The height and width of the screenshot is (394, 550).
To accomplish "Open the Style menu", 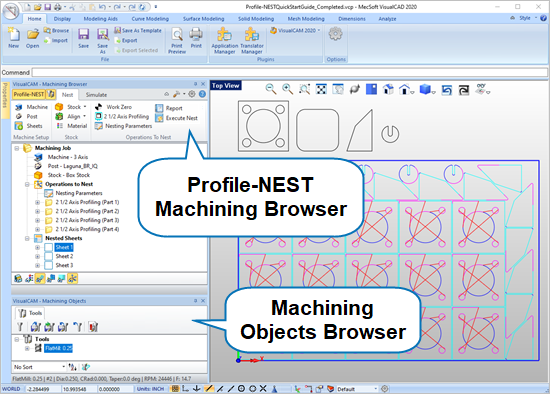I will coord(527,18).
